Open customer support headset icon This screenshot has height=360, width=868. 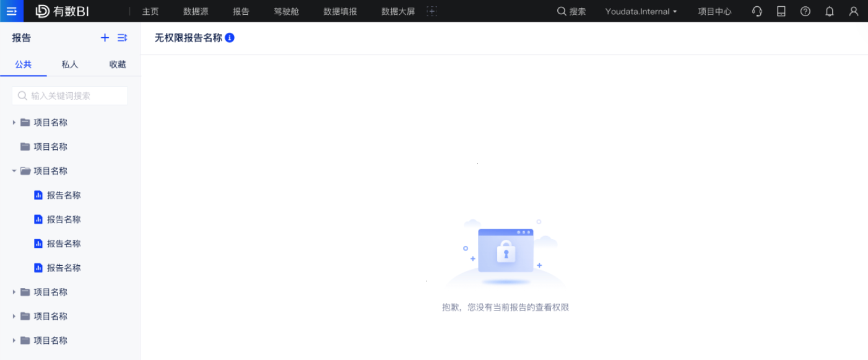(757, 11)
